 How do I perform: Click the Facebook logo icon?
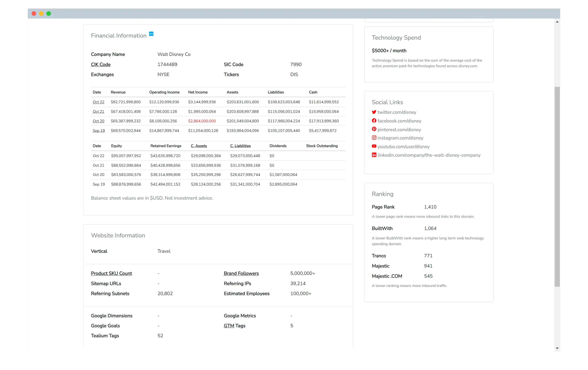(x=374, y=120)
